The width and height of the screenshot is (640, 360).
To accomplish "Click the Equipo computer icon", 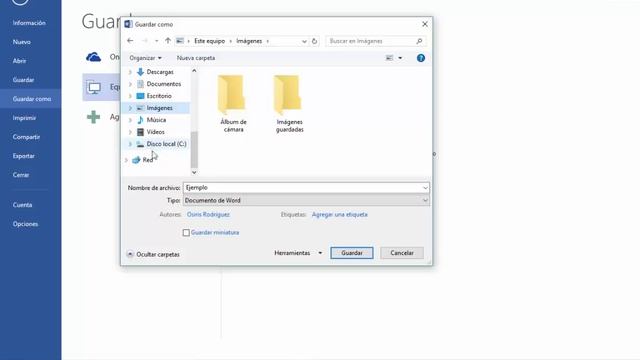I will pos(94,87).
